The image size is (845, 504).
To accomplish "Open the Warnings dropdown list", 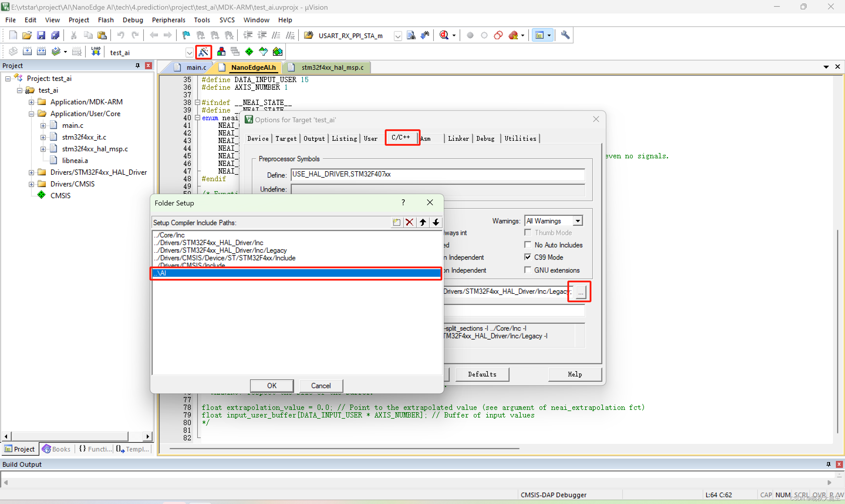I will coord(578,221).
